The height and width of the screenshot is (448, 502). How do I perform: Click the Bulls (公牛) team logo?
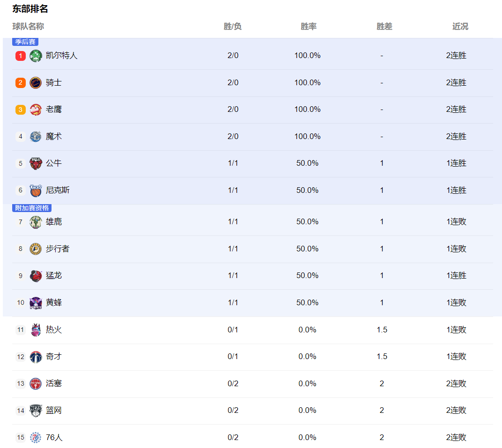coord(36,163)
